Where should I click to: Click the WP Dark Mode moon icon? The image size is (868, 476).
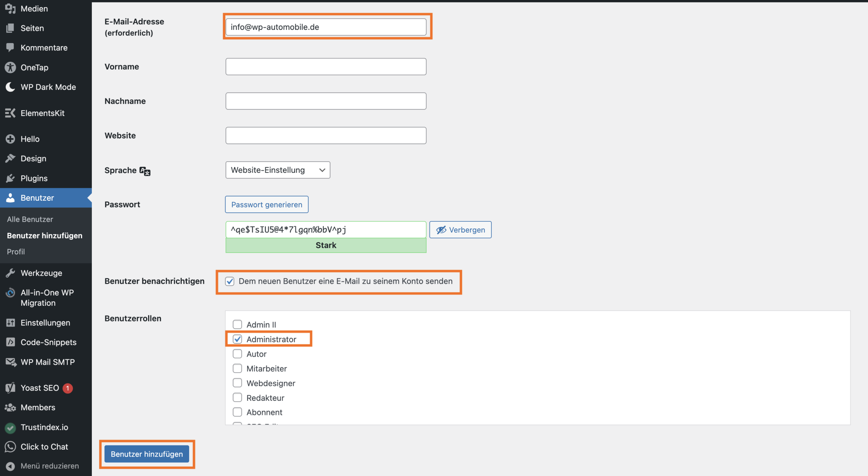10,87
